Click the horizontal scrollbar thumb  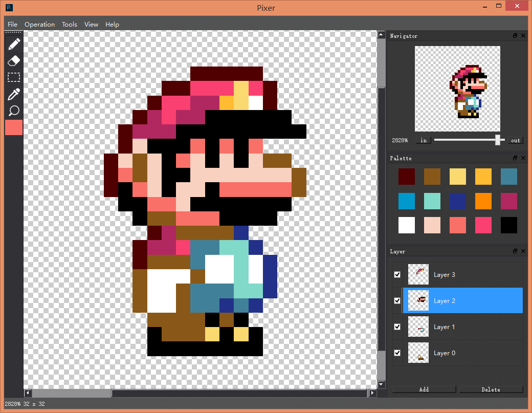[x=239, y=393]
